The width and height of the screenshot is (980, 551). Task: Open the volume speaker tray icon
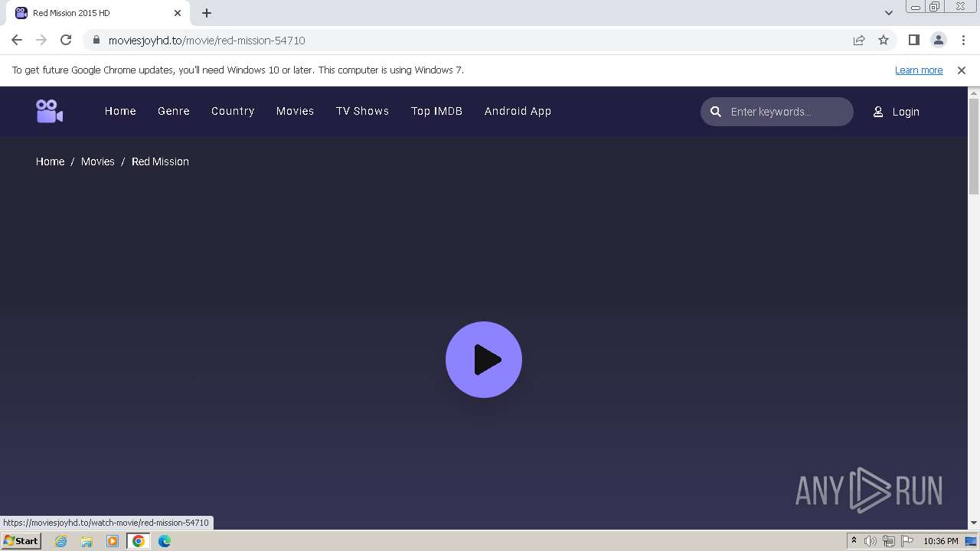[x=871, y=541]
